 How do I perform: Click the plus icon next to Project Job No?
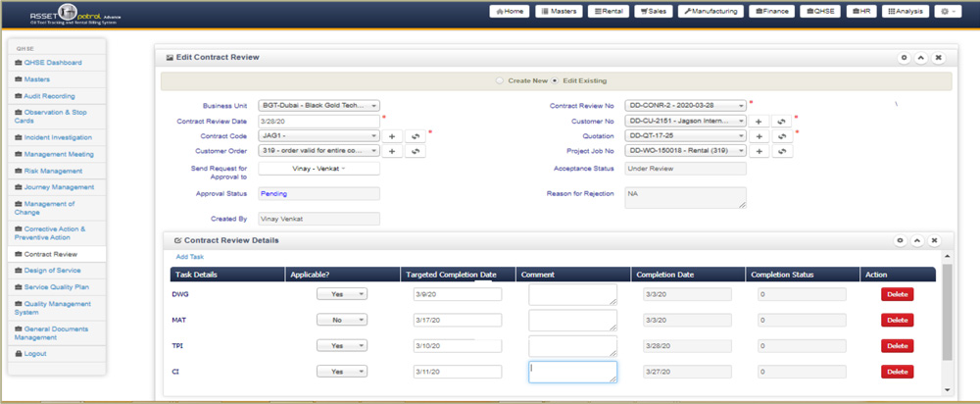tap(759, 152)
